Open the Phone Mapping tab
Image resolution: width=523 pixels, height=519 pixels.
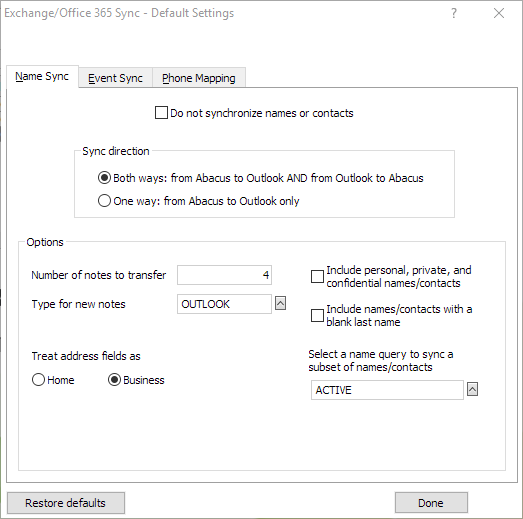tap(199, 78)
